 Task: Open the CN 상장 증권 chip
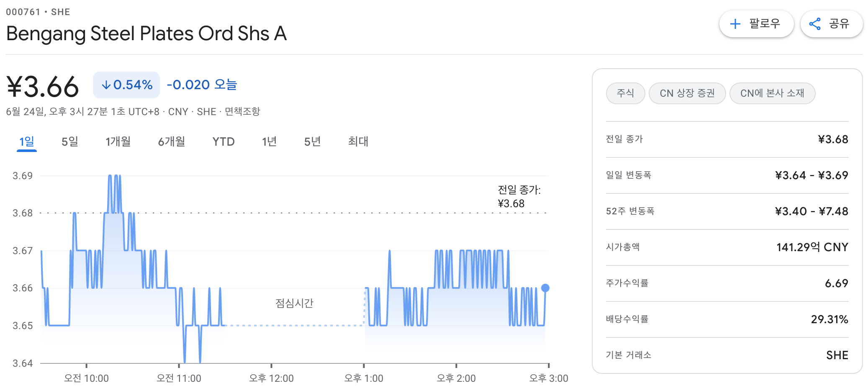coord(687,93)
